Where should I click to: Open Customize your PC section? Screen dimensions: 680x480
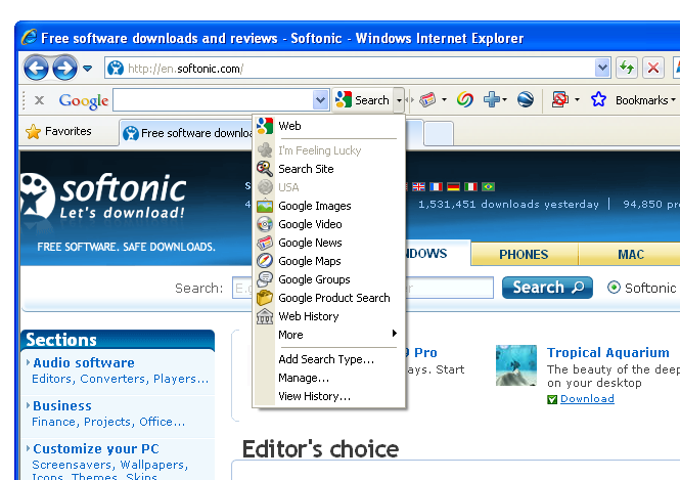96,449
